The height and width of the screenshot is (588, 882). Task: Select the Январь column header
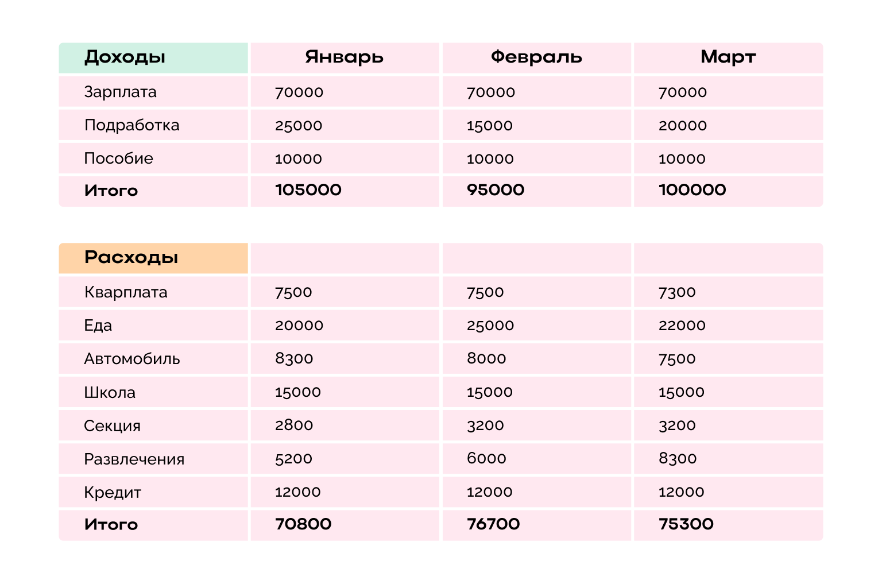[x=344, y=57]
